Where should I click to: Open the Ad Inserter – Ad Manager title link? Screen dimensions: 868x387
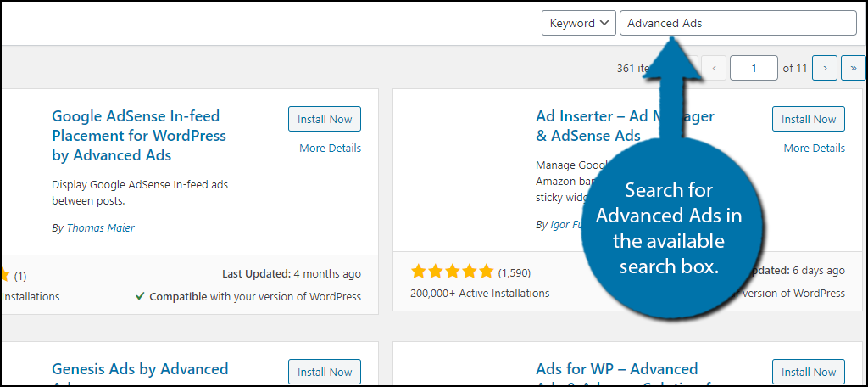click(625, 126)
